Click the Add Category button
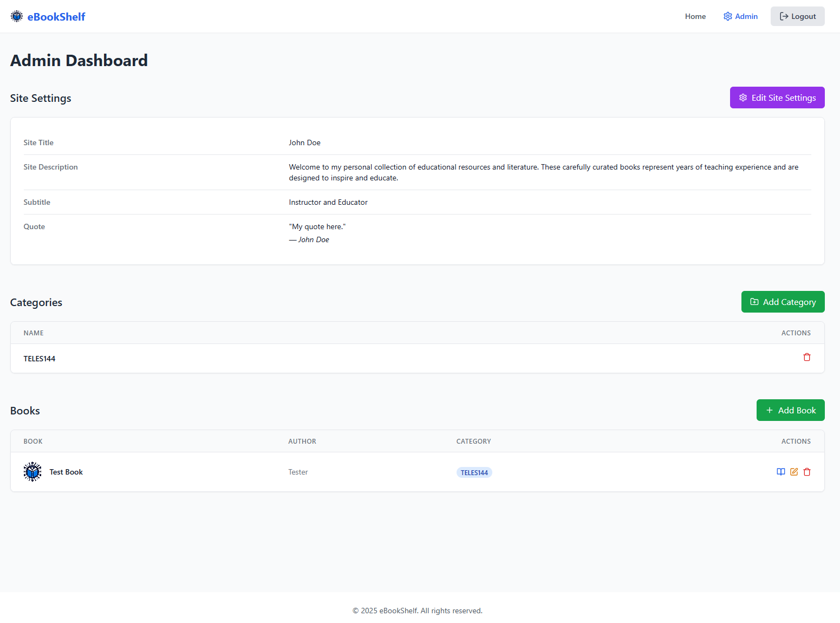This screenshot has height=623, width=840. (783, 302)
